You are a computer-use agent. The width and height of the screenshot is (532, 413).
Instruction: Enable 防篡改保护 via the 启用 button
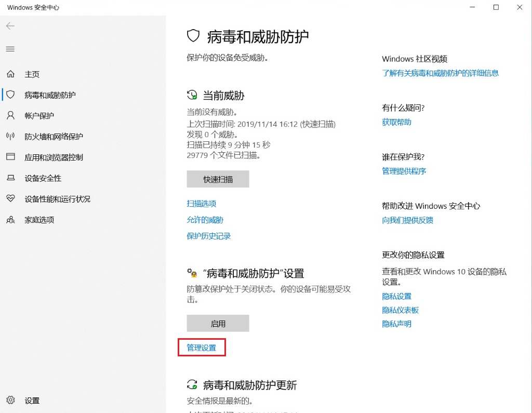click(x=218, y=323)
